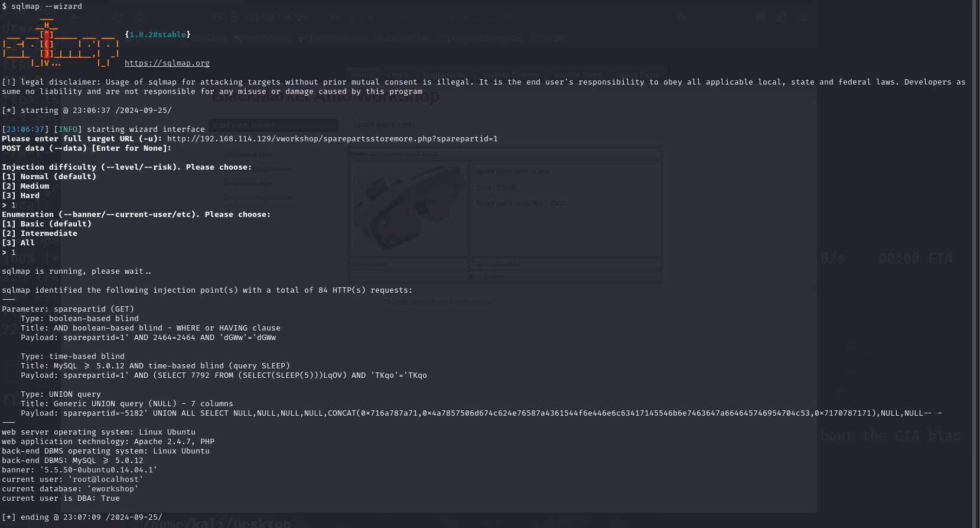980x528 pixels.
Task: Click '[1] Basic (default)' option text
Action: [x=47, y=223]
